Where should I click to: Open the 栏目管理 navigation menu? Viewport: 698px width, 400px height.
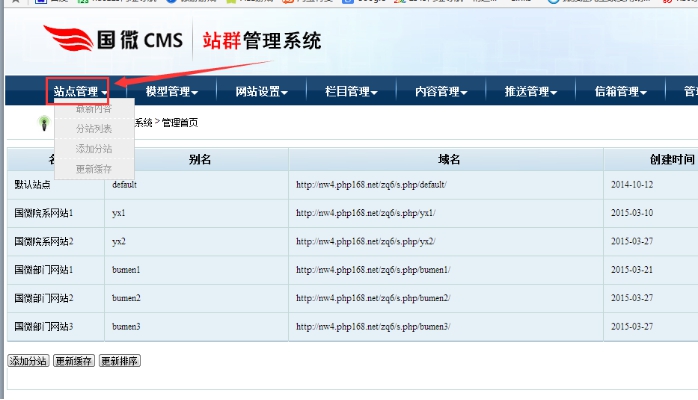pos(351,92)
